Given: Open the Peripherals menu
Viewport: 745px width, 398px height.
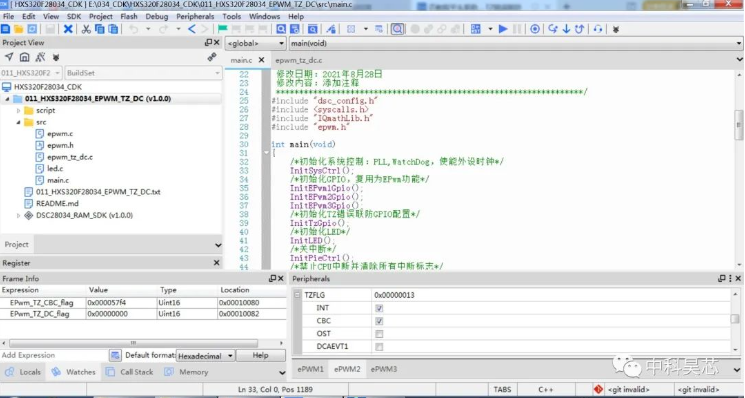Looking at the screenshot, I should point(195,16).
